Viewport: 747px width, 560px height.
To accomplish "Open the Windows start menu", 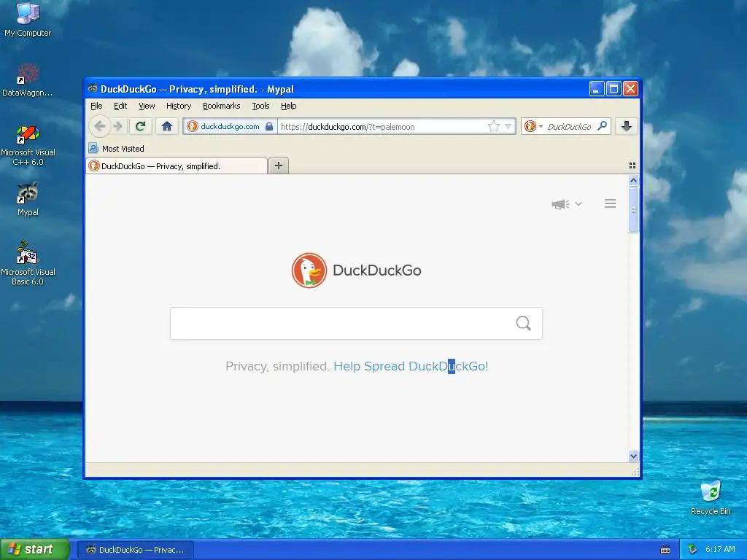I will click(35, 550).
